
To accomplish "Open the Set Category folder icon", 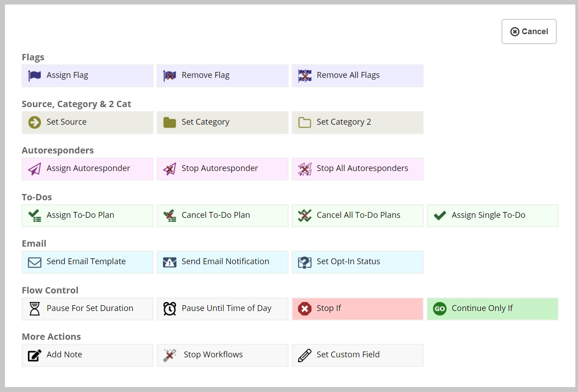I will 170,122.
